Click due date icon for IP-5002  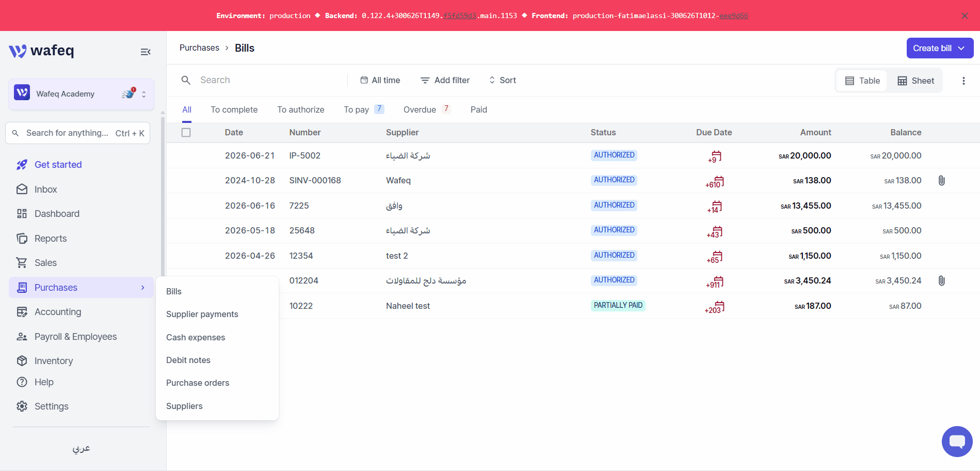point(715,156)
